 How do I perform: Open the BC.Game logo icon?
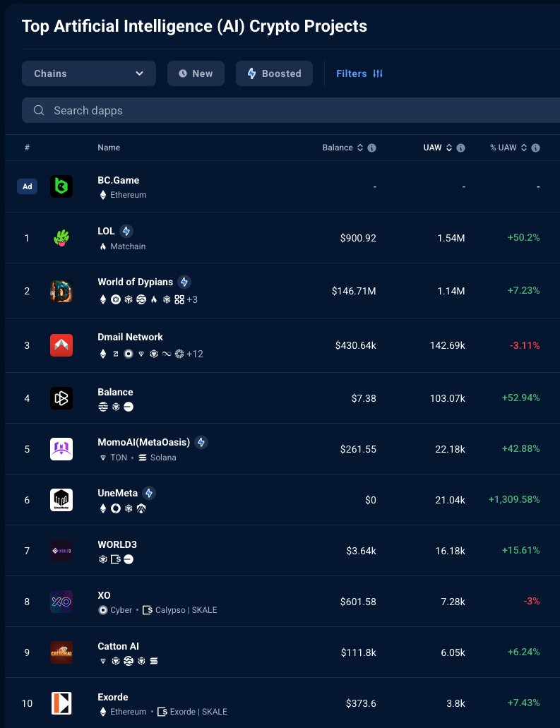[61, 186]
